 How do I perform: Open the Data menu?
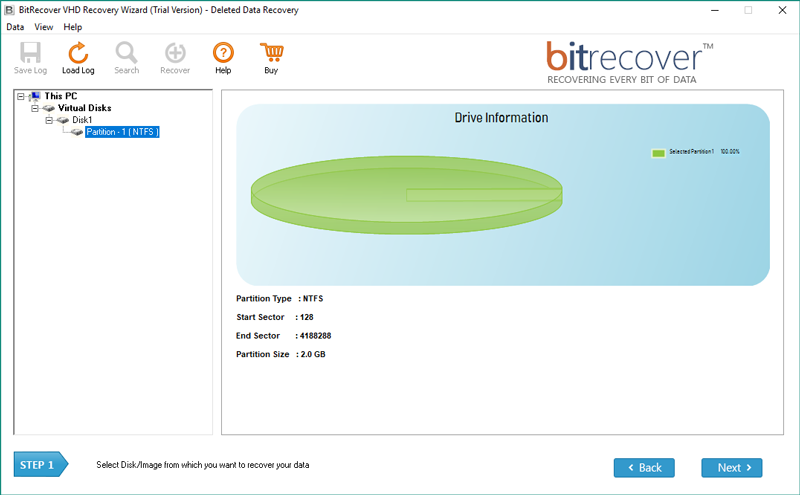pos(15,27)
